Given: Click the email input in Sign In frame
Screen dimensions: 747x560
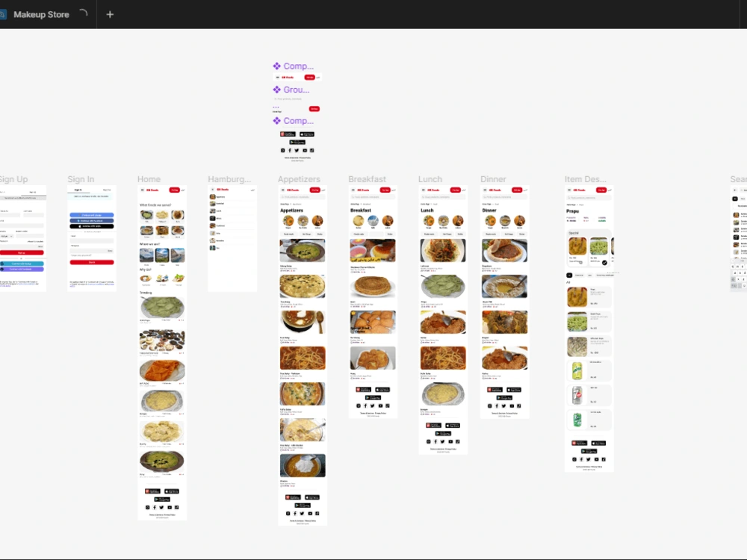Looking at the screenshot, I should coord(92,240).
